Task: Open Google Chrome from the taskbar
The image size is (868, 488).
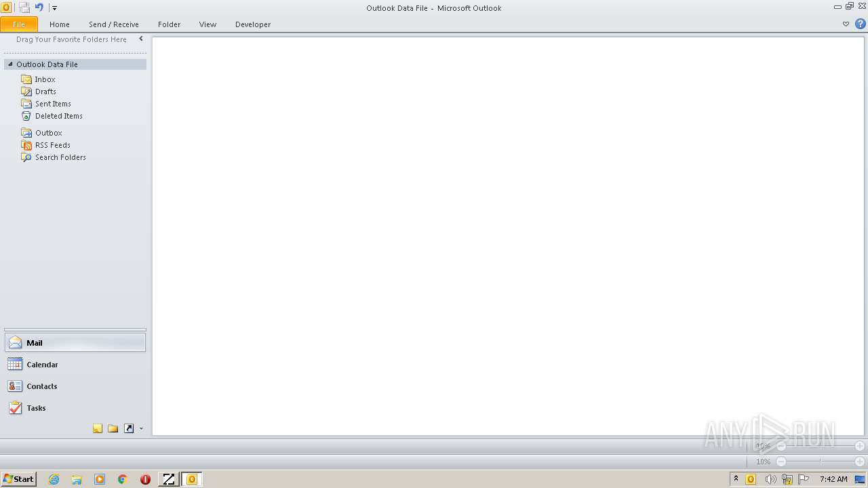Action: [x=123, y=479]
